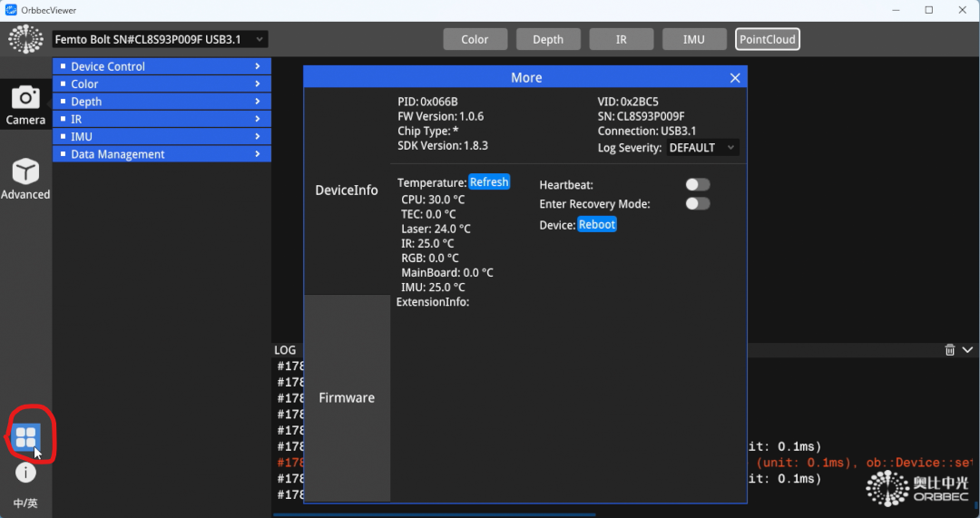Close the More dialog
This screenshot has height=518, width=980.
(x=735, y=78)
